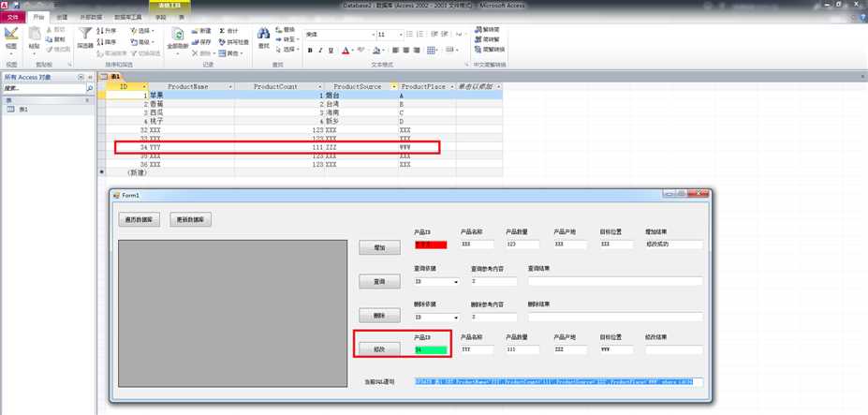Open the font size 11 dropdown

tap(400, 35)
